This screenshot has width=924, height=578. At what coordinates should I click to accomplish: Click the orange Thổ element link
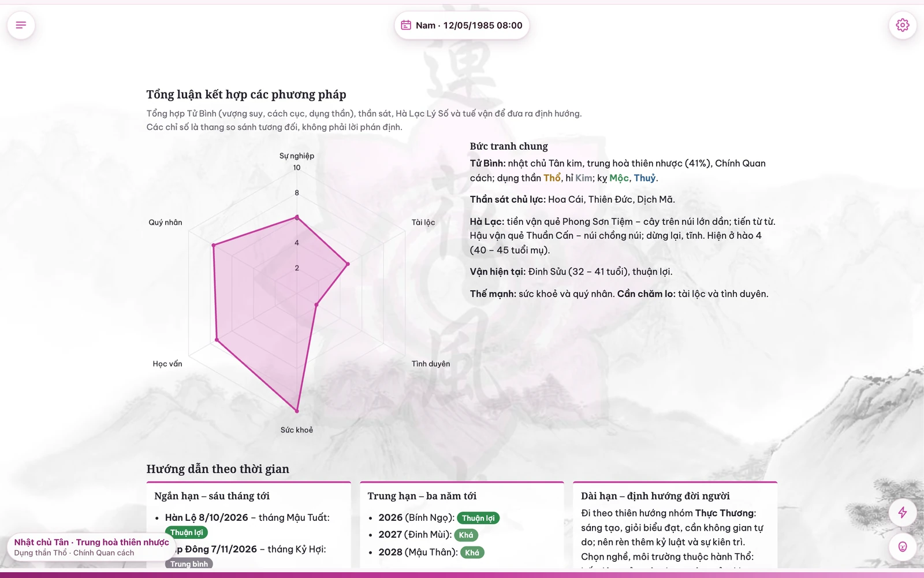pyautogui.click(x=552, y=178)
